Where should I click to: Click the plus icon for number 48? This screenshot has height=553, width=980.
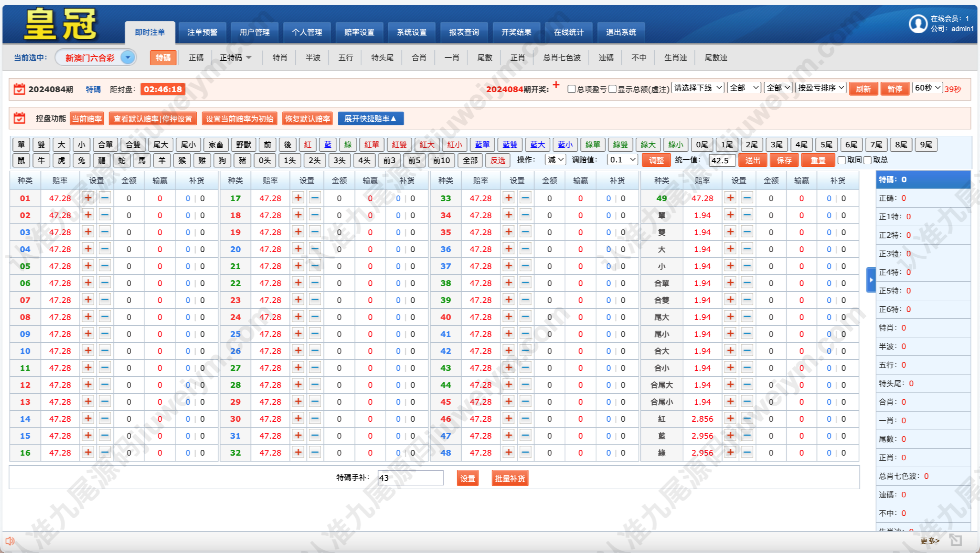pyautogui.click(x=509, y=452)
